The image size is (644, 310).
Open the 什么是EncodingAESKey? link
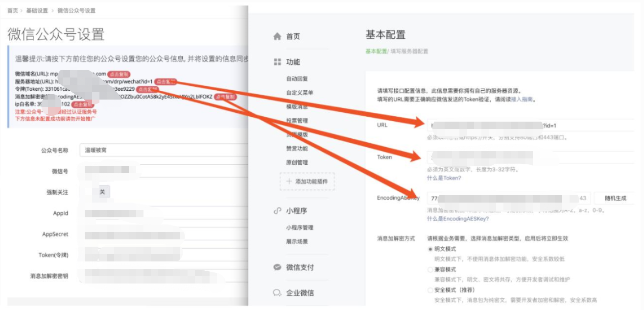tap(457, 219)
